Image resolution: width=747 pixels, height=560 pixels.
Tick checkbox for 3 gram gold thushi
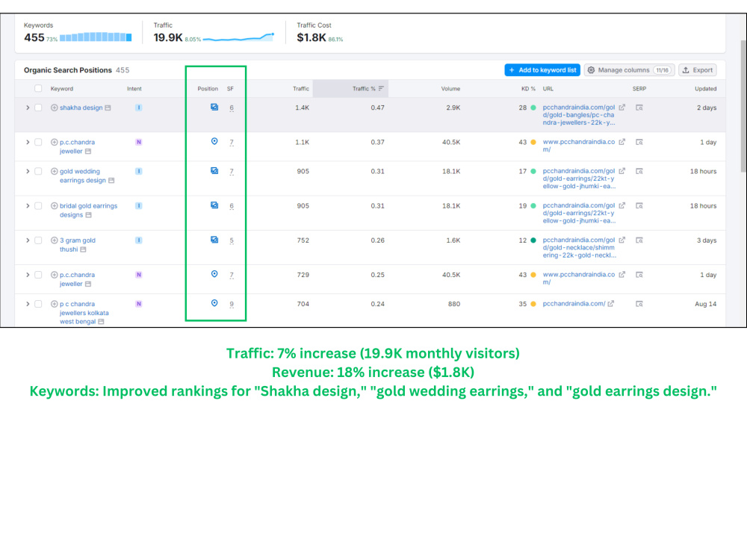[x=38, y=240]
